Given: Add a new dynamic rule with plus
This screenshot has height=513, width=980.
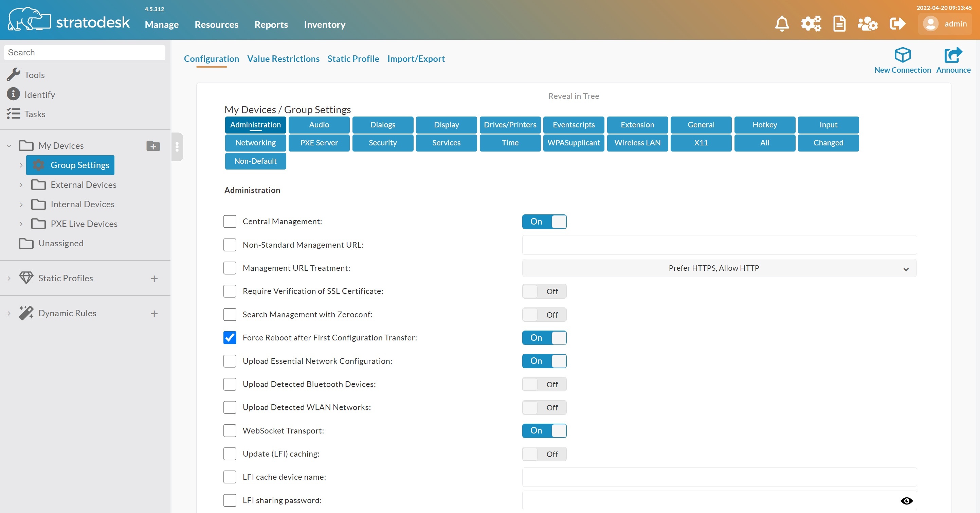Looking at the screenshot, I should click(154, 314).
